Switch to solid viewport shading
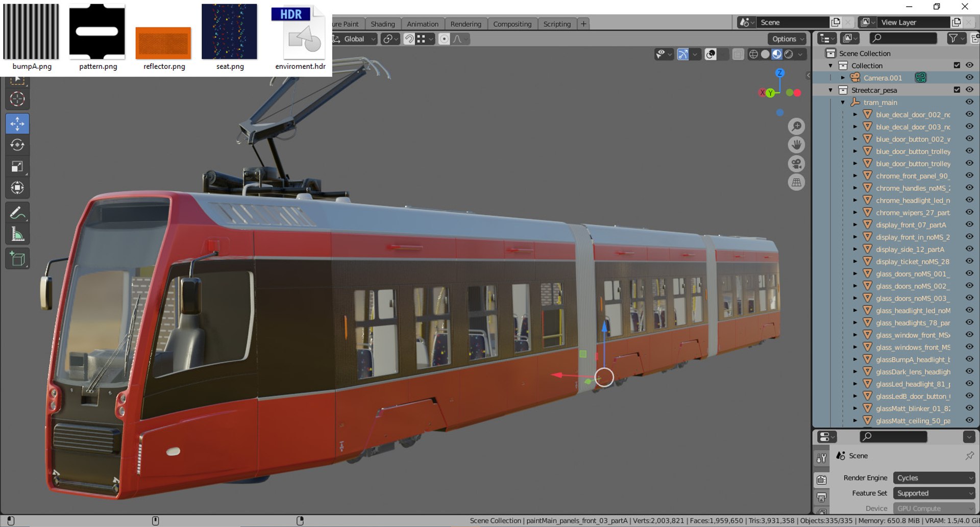 [x=765, y=54]
